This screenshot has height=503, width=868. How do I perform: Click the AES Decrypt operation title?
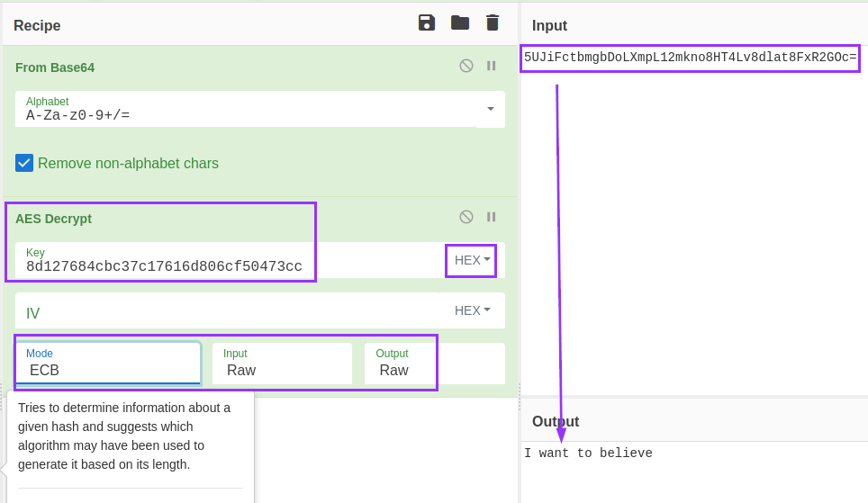click(x=54, y=219)
